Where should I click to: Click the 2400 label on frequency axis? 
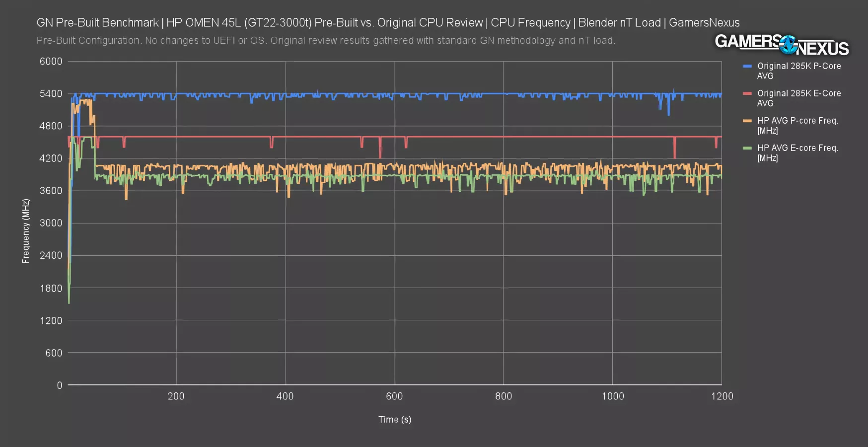point(51,255)
